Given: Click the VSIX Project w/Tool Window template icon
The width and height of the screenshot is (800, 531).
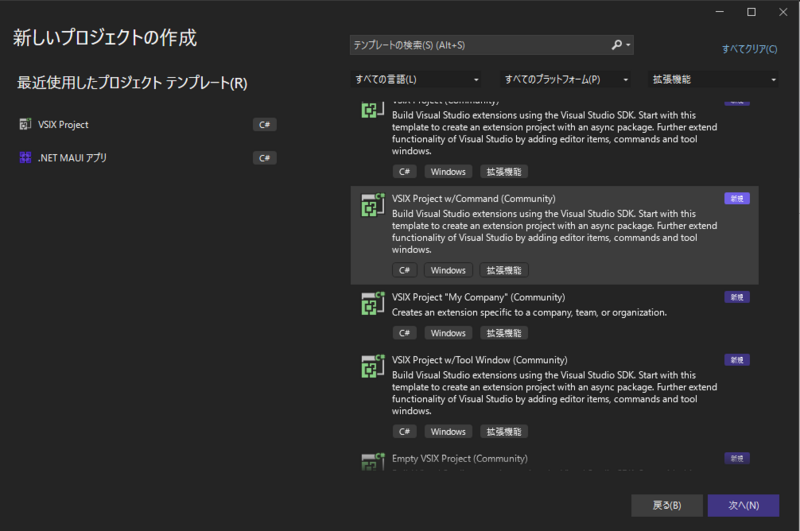Looking at the screenshot, I should pyautogui.click(x=372, y=366).
